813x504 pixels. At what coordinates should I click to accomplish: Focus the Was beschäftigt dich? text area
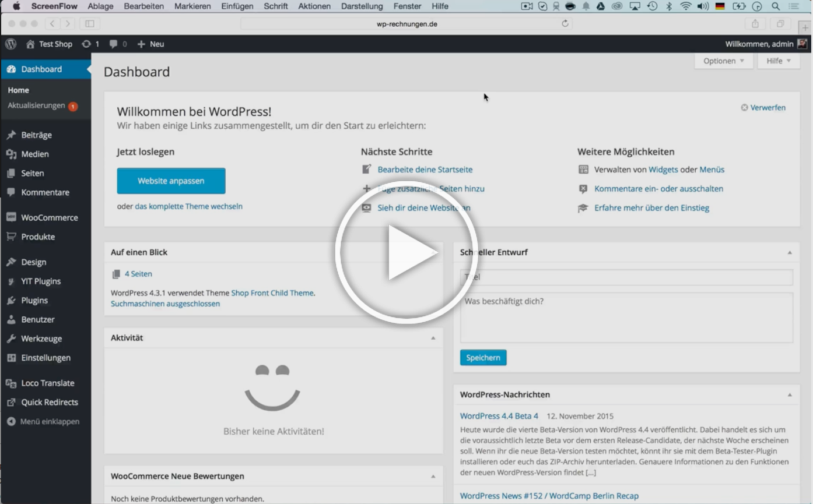click(x=626, y=318)
